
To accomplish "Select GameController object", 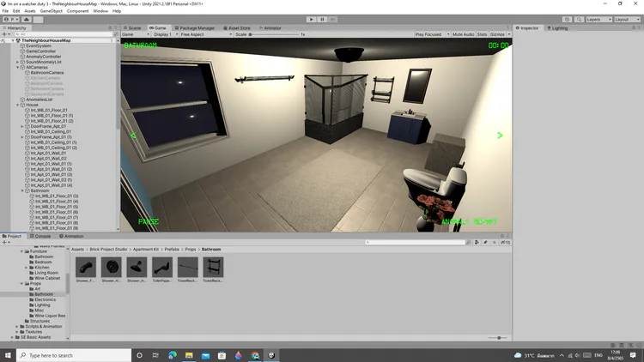I will point(40,51).
